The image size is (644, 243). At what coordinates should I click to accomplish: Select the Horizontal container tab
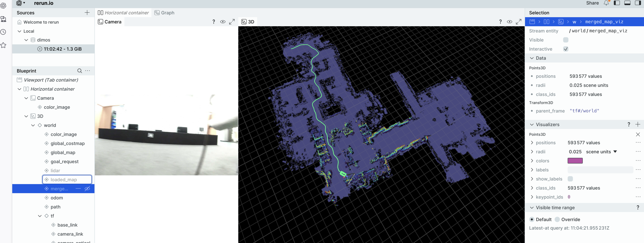(x=123, y=13)
